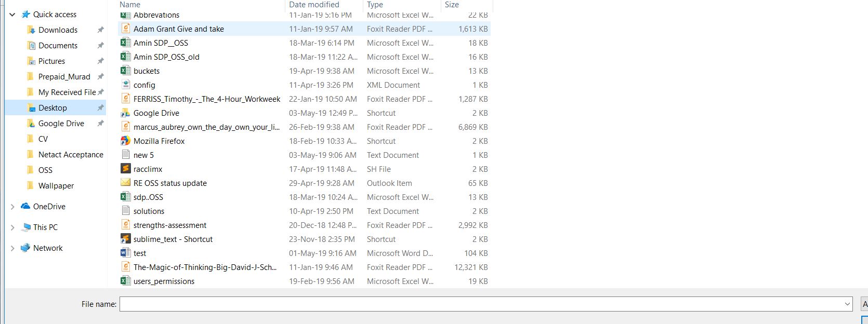
Task: Select the file name 'strengths-assessment'
Action: click(170, 225)
